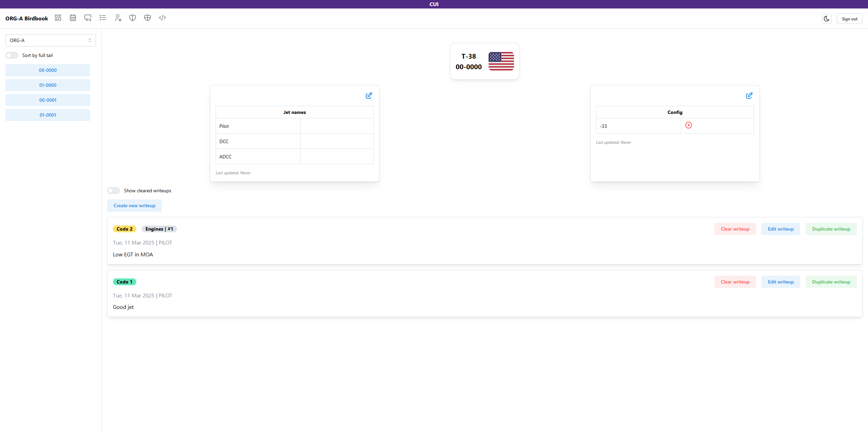This screenshot has height=431, width=868.
Task: Click the code brackets icon
Action: [162, 18]
